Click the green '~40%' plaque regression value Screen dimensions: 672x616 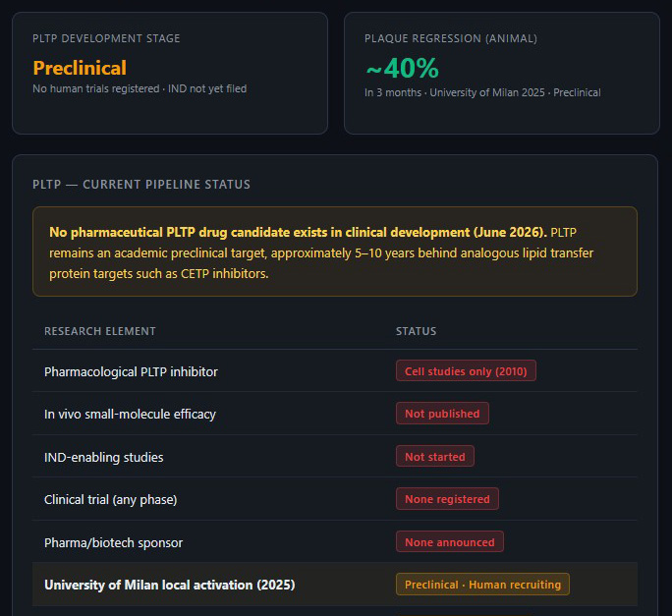click(402, 68)
